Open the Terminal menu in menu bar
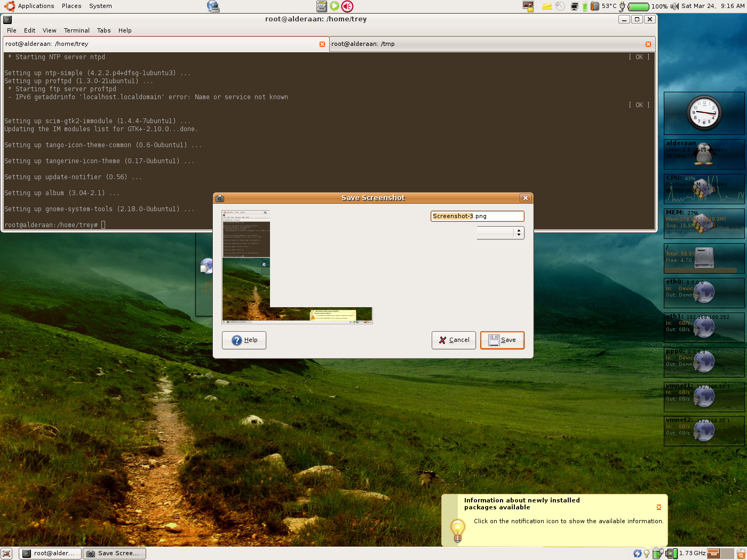 tap(77, 30)
